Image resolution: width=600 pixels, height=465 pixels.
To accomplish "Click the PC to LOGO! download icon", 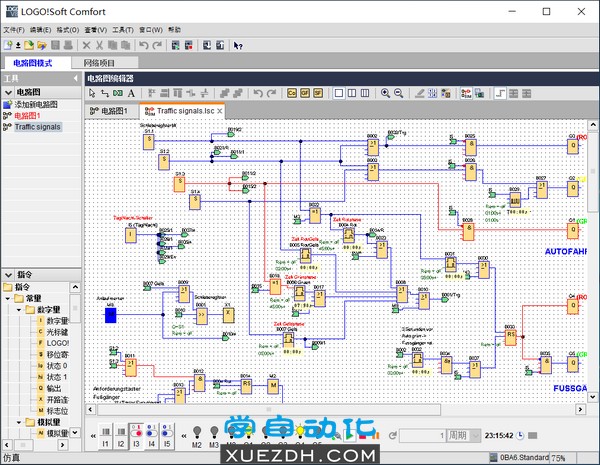I will pos(207,45).
